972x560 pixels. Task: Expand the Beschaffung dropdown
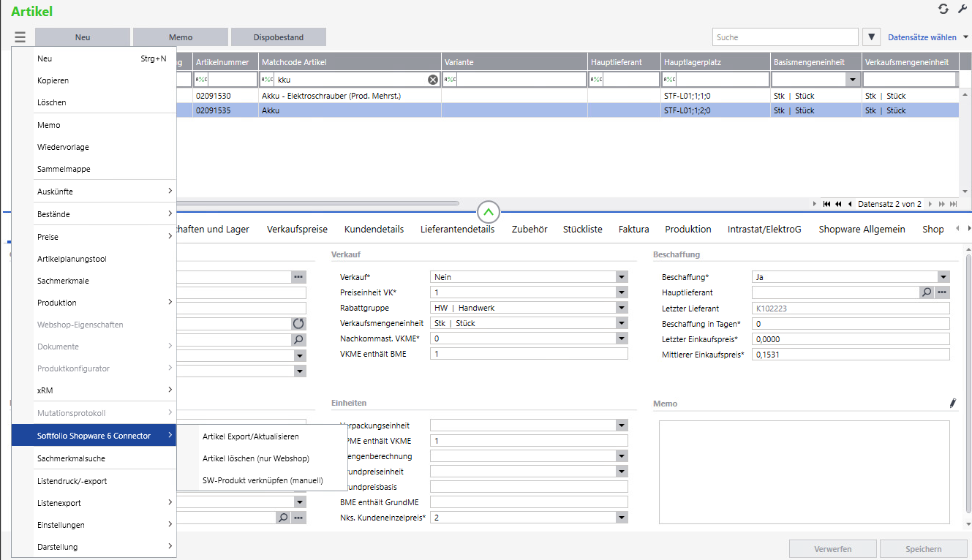click(943, 277)
